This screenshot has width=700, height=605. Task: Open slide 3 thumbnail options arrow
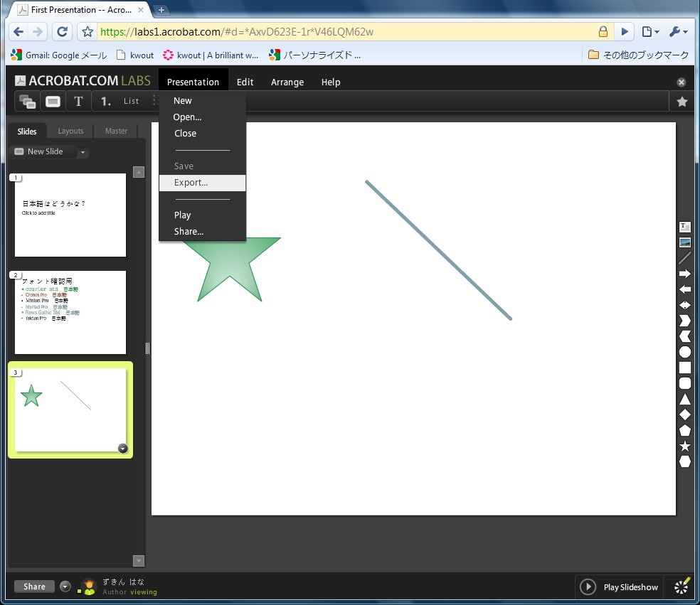tap(123, 449)
